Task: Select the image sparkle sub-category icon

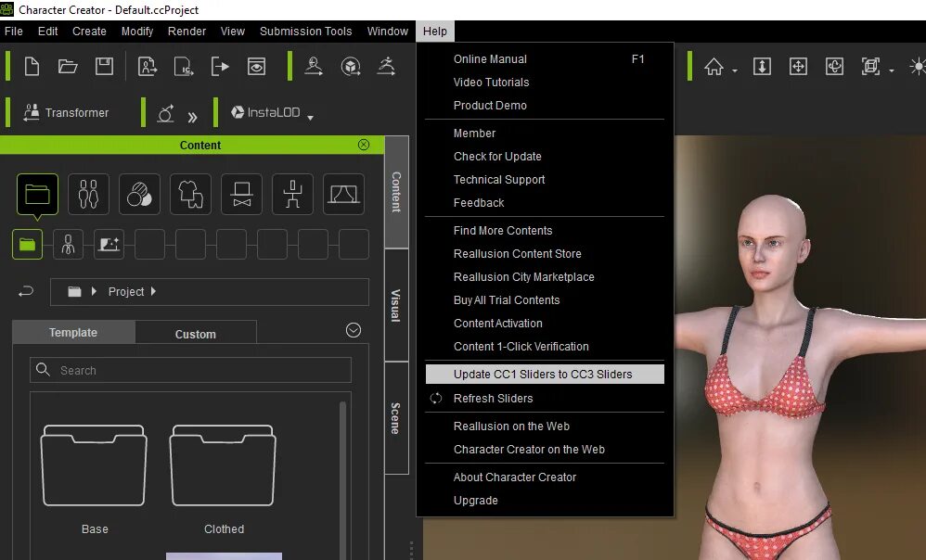Action: [x=109, y=244]
